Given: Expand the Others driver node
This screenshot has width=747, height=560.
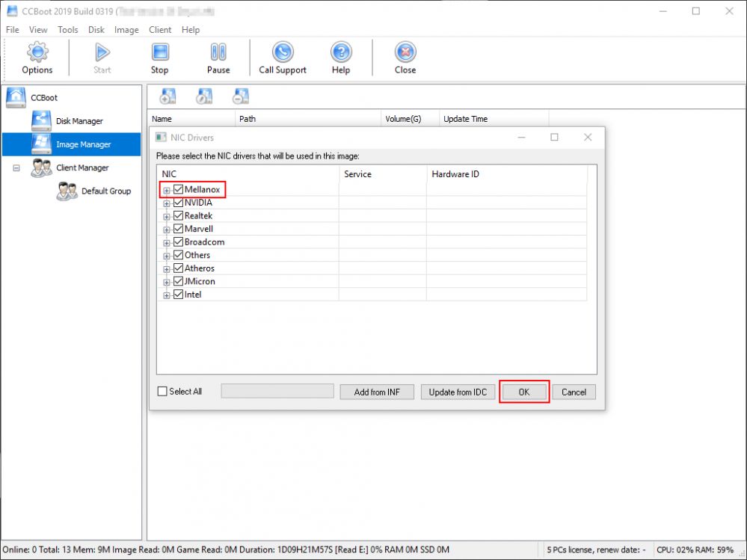Looking at the screenshot, I should (x=166, y=256).
